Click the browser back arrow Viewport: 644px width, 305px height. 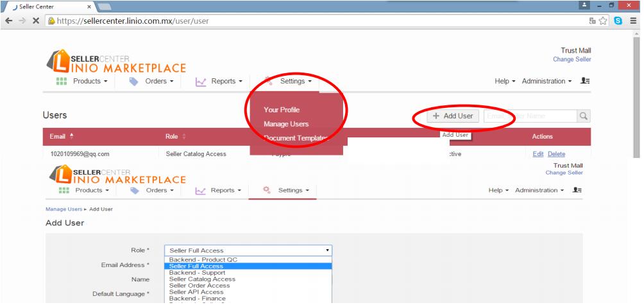click(9, 21)
